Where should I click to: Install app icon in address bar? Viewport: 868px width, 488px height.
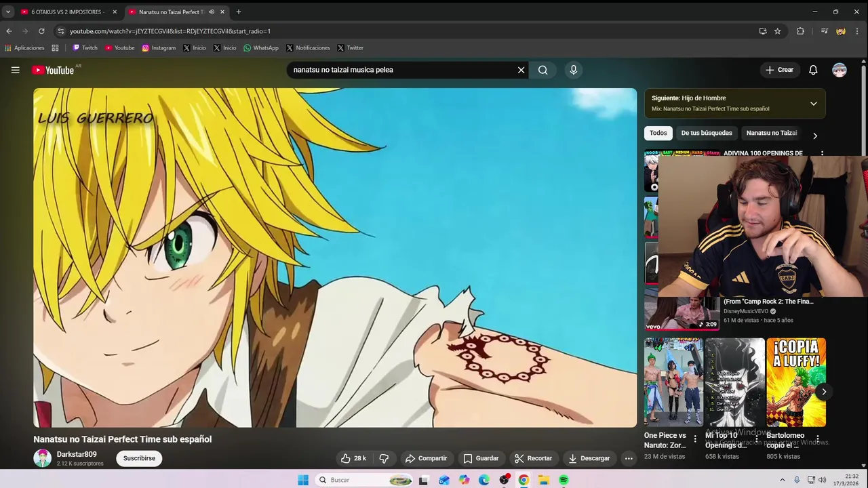[763, 31]
